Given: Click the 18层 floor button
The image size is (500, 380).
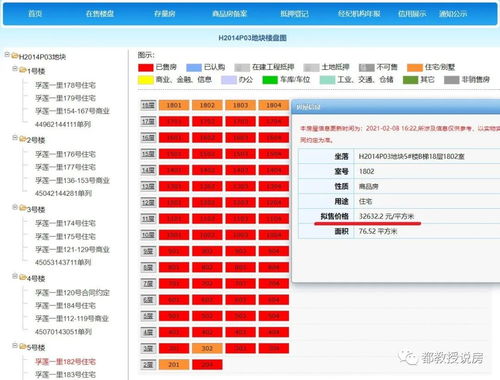Looking at the screenshot, I should (148, 105).
